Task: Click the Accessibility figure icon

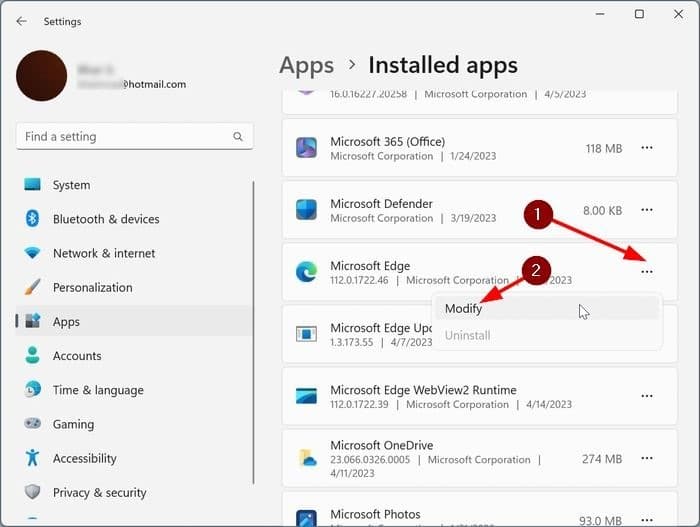Action: click(x=32, y=458)
